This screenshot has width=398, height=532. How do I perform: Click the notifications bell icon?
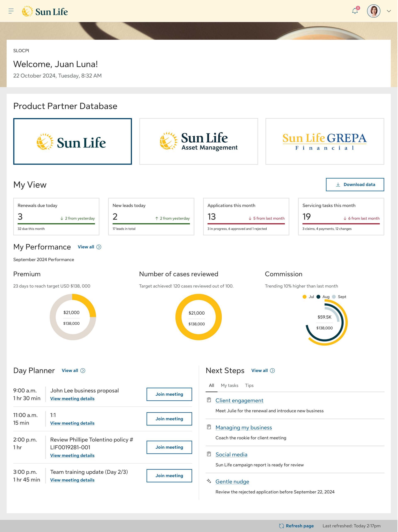[355, 11]
